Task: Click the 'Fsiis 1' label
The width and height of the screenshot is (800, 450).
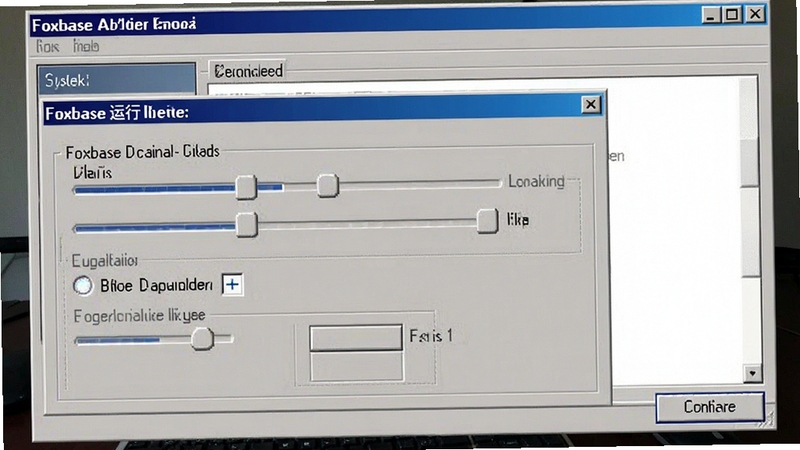Action: 431,336
